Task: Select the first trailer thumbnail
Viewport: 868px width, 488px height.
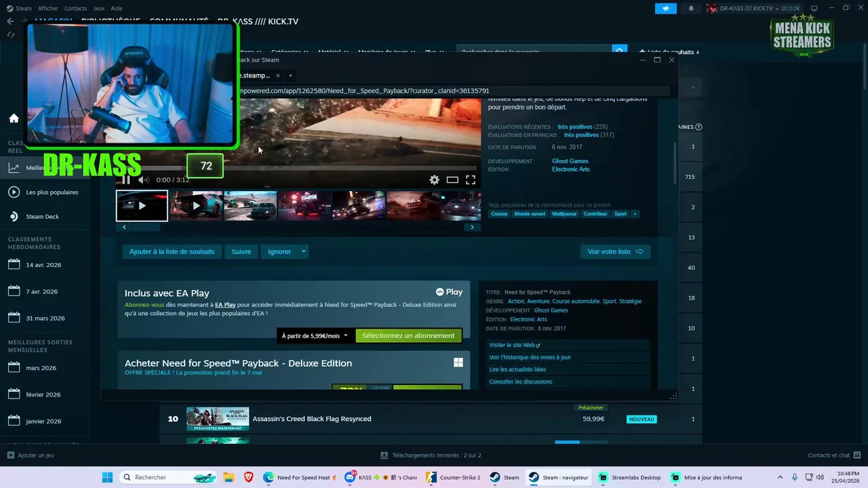Action: click(142, 205)
